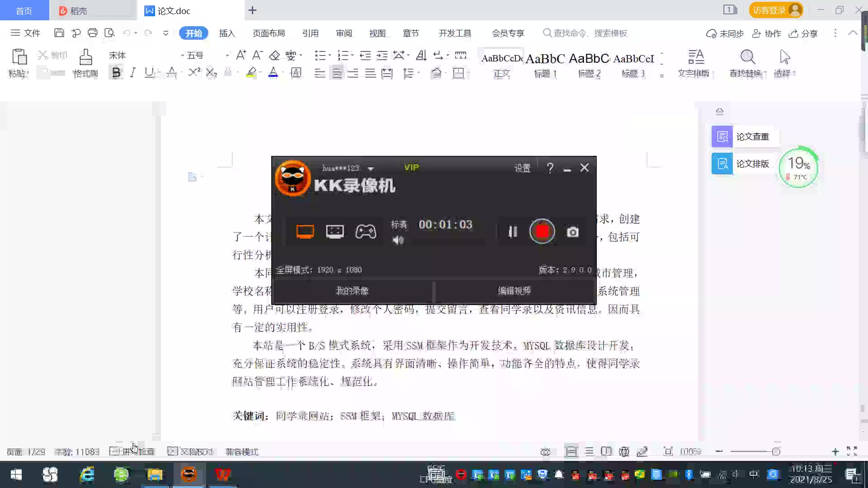Click the screenshot camera icon in KK recorder
The width and height of the screenshot is (868, 488).
572,232
